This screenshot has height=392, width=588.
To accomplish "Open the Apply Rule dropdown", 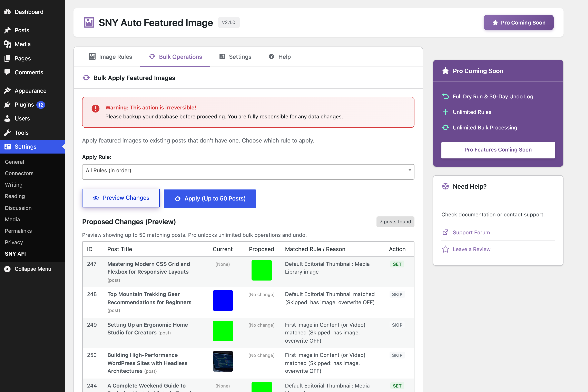I will coord(248,172).
